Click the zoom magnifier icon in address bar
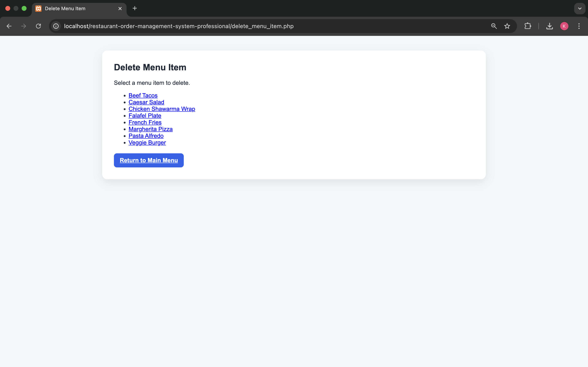The image size is (588, 367). [x=494, y=26]
